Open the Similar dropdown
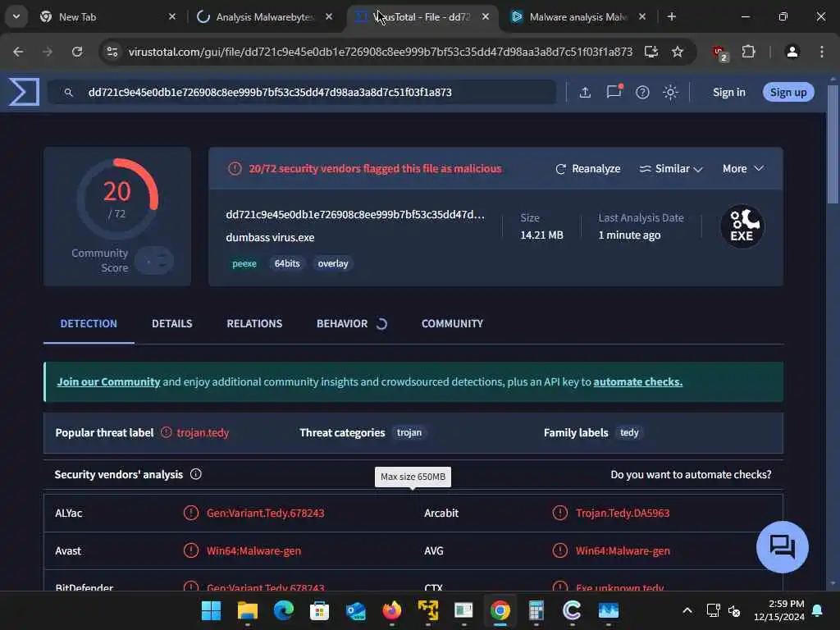This screenshot has width=840, height=630. click(671, 169)
